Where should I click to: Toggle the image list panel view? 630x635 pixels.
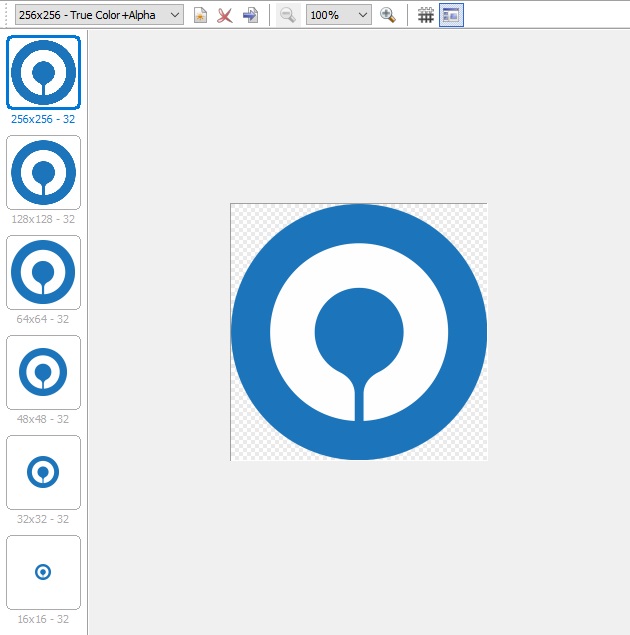pos(450,15)
